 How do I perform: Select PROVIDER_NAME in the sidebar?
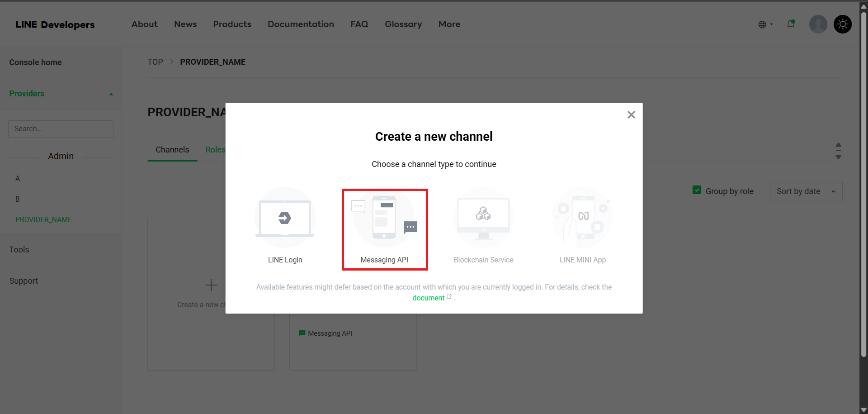coord(44,219)
